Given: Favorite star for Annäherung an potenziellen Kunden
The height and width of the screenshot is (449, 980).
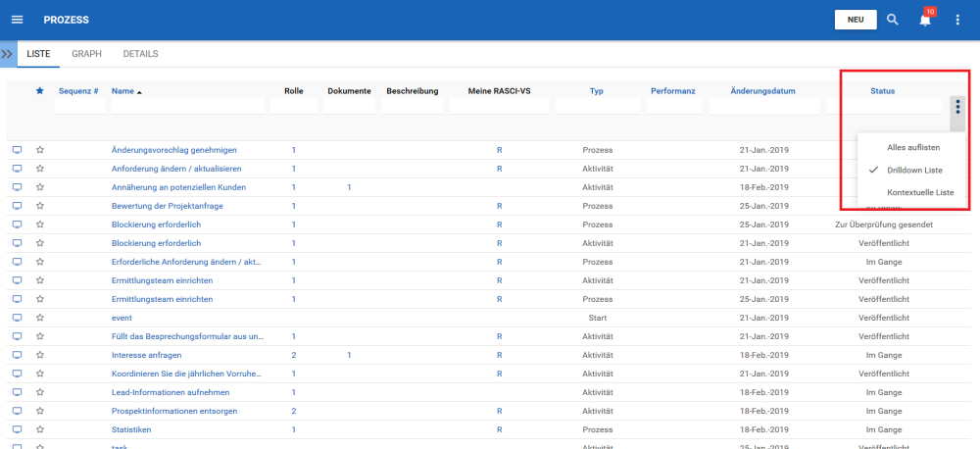Looking at the screenshot, I should point(40,187).
